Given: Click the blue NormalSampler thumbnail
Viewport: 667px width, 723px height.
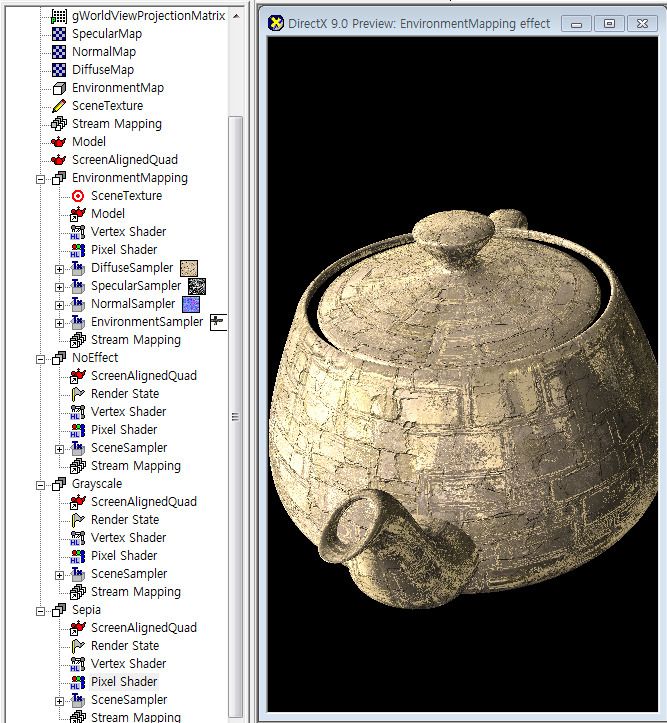Looking at the screenshot, I should click(x=191, y=304).
